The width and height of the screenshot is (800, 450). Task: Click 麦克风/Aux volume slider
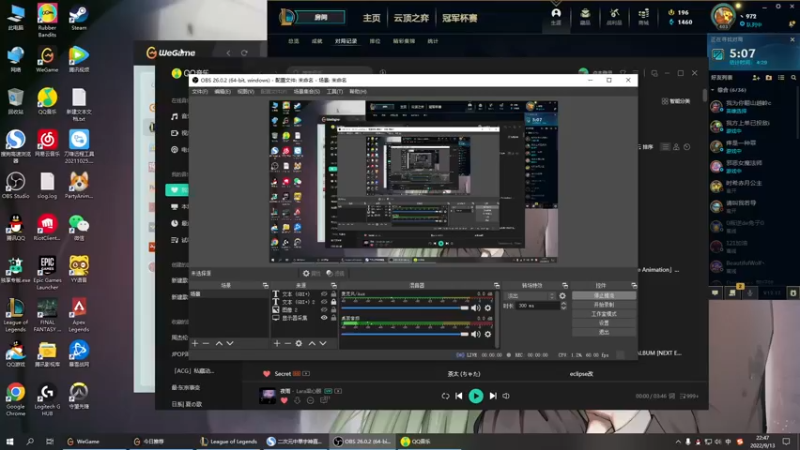(x=405, y=308)
